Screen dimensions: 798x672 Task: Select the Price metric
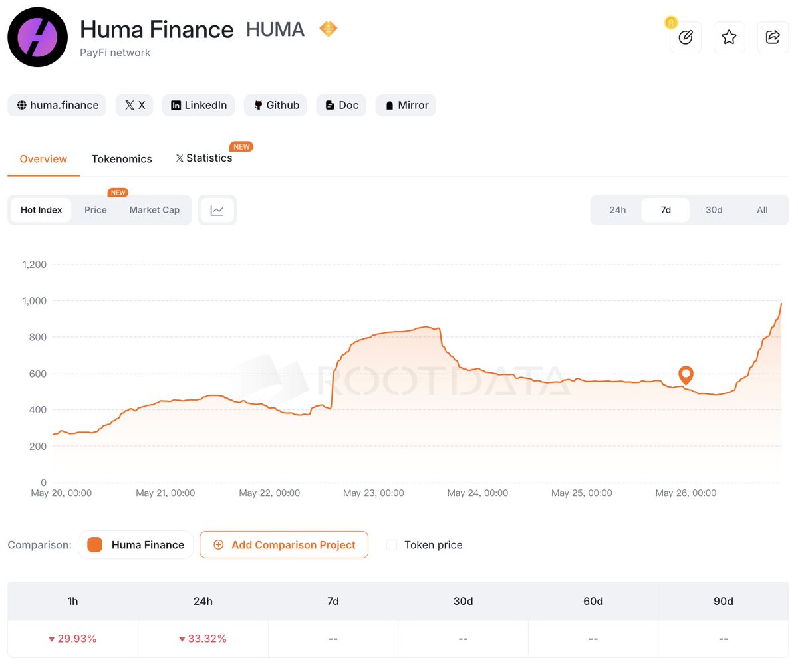[x=96, y=210]
